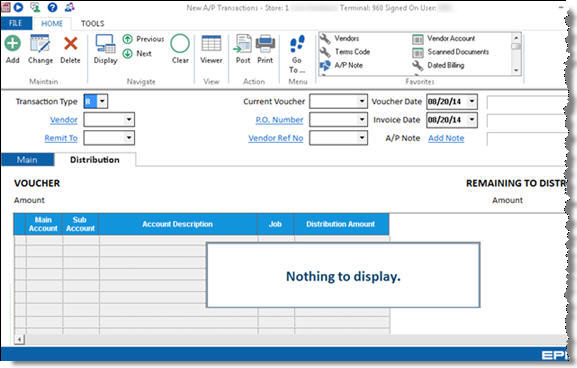Open the Current Voucher dropdown

(362, 101)
